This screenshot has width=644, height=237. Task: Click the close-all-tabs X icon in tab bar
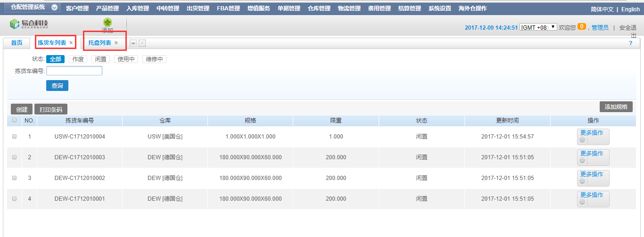pyautogui.click(x=142, y=43)
